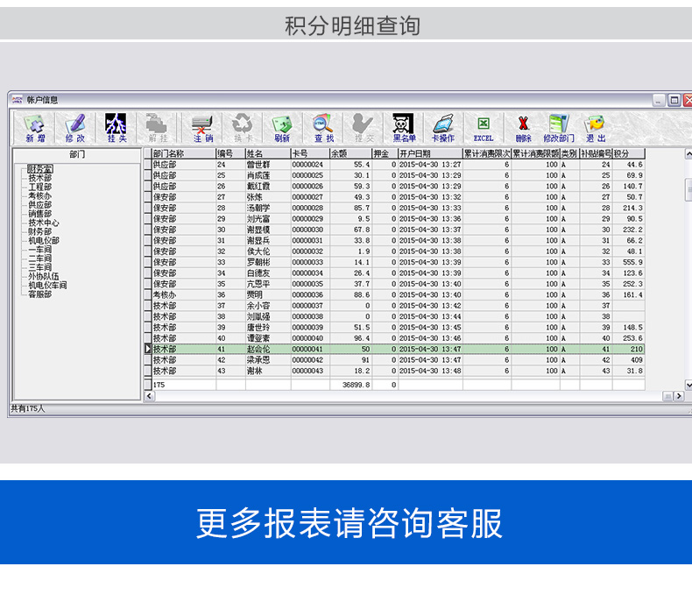Click the 刷新 (Refresh) toolbar icon
Screen dimensions: 692x616
pos(281,127)
